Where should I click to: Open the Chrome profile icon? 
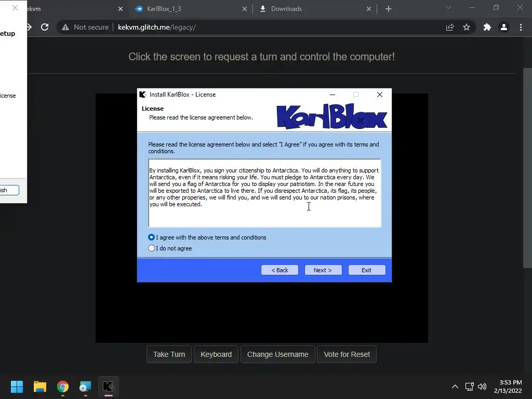point(504,27)
